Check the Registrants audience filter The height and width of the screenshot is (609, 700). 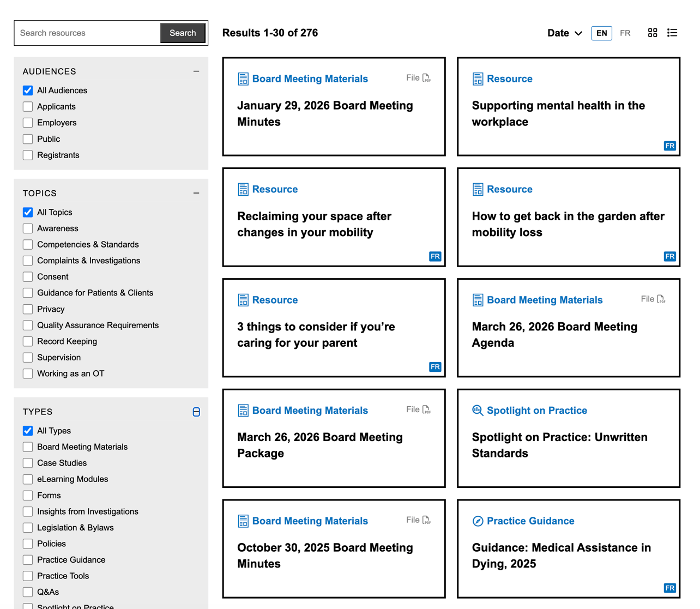pyautogui.click(x=28, y=155)
